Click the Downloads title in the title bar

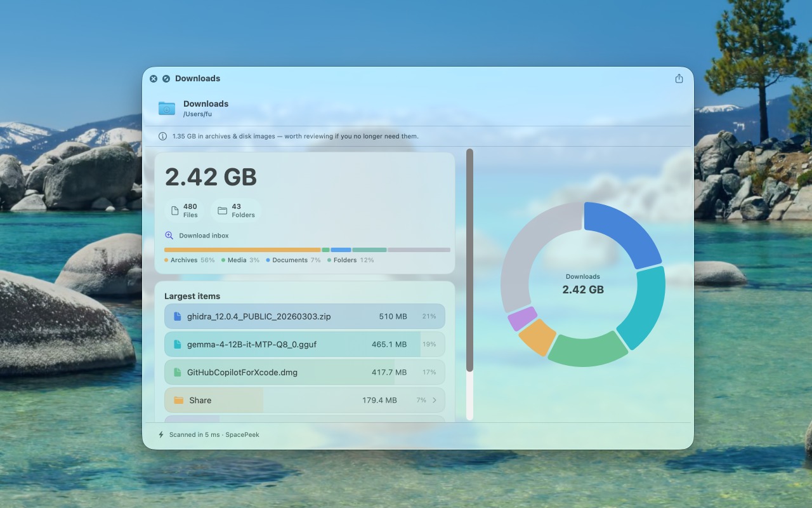click(x=198, y=79)
